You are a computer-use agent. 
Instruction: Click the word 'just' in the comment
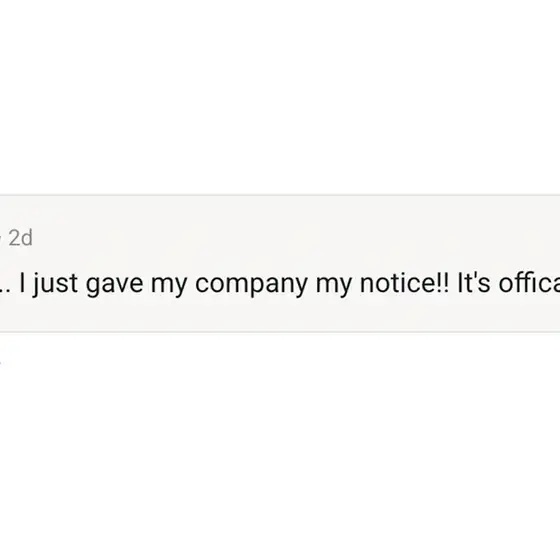pos(55,284)
